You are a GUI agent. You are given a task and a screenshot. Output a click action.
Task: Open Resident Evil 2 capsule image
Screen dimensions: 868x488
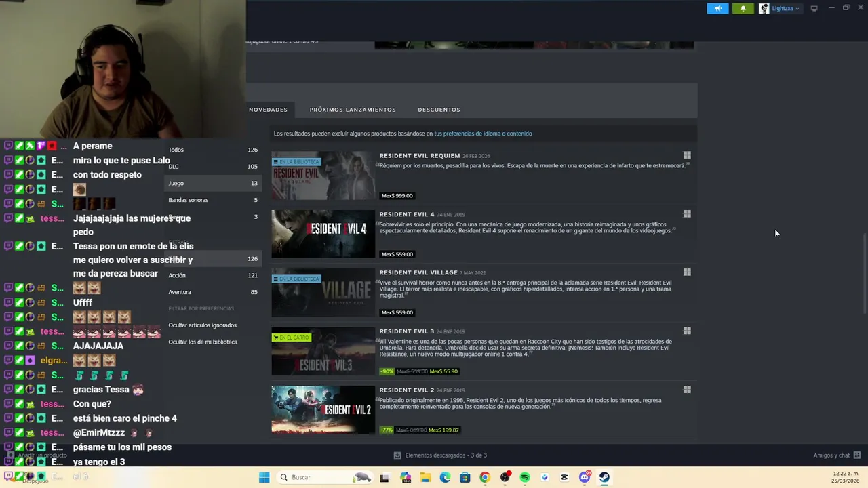[x=323, y=409]
